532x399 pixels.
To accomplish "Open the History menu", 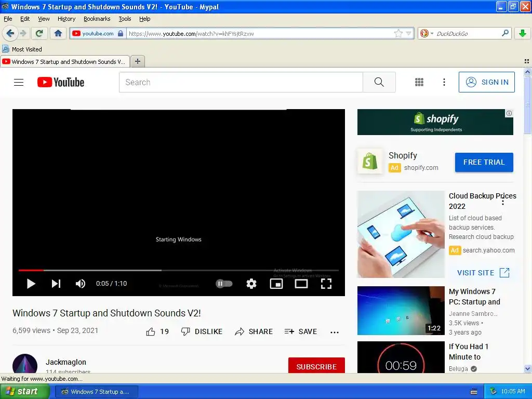I will (x=66, y=19).
